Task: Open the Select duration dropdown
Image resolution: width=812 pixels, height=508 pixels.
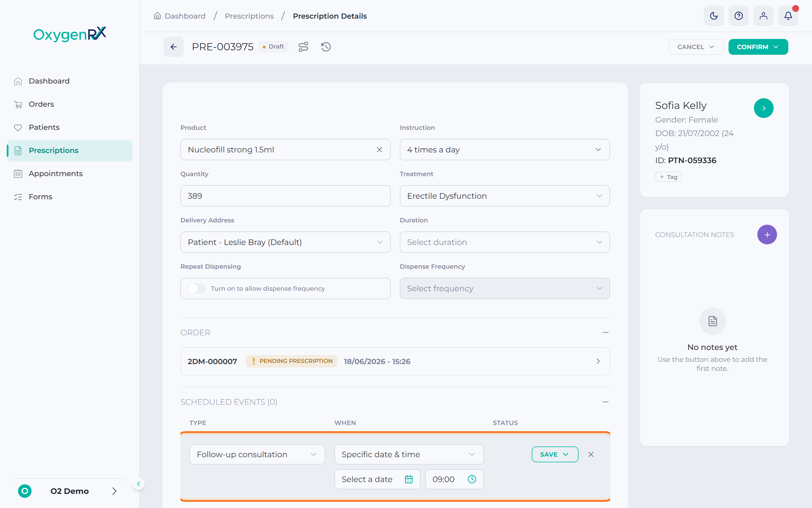Action: click(x=505, y=242)
